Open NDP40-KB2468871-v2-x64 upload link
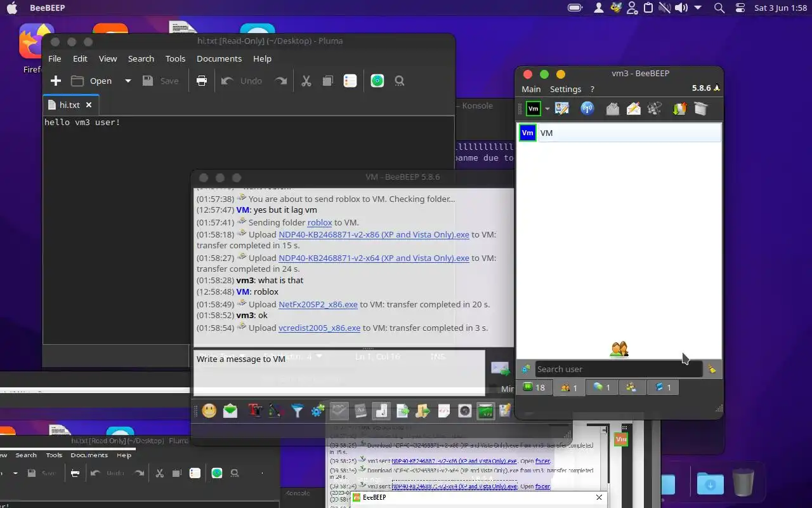The image size is (812, 508). (x=374, y=258)
